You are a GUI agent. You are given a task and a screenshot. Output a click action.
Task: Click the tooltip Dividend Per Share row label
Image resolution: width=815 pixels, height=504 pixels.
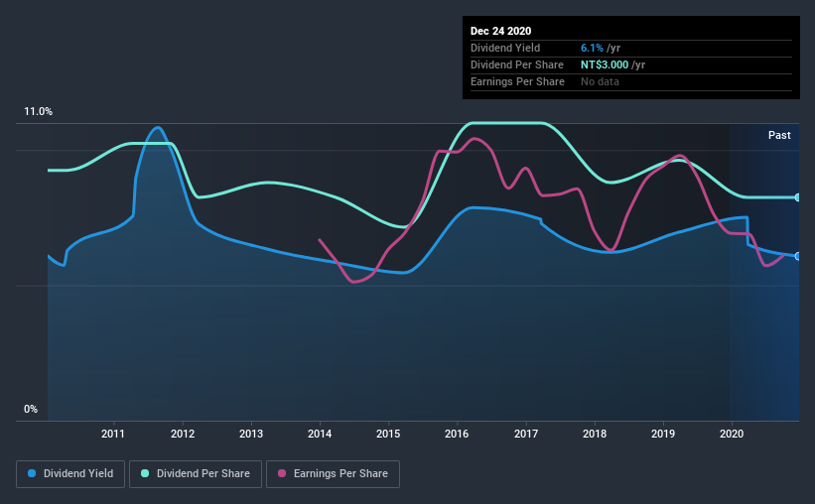pos(516,64)
